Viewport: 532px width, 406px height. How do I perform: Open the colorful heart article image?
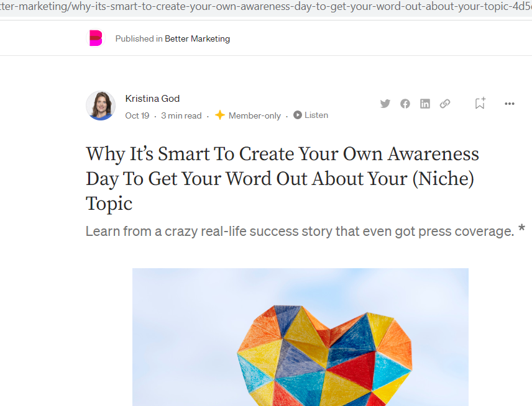point(300,337)
